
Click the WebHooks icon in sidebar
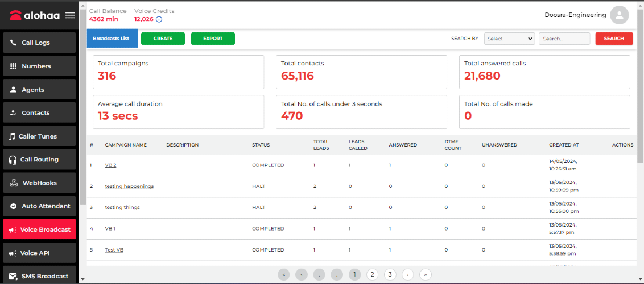coord(13,183)
